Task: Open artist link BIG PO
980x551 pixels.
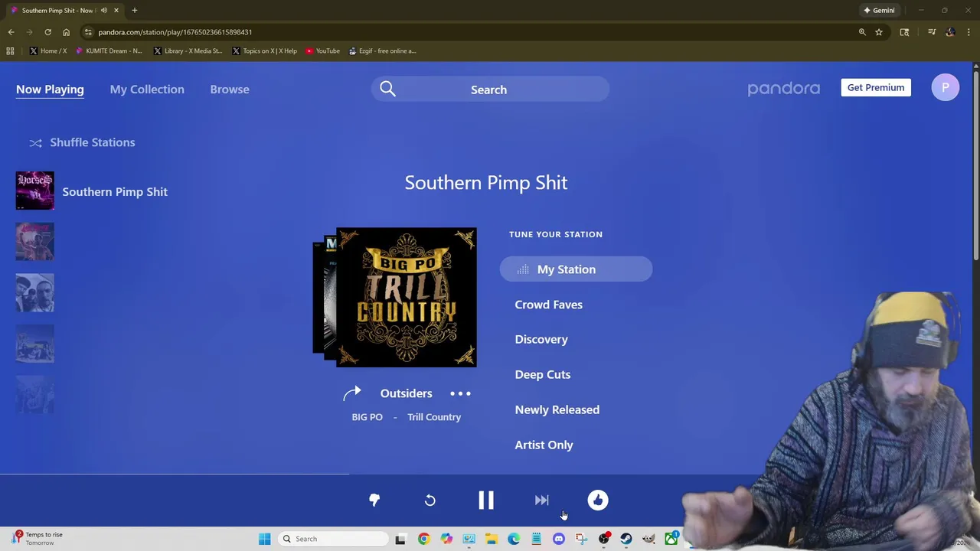Action: click(367, 417)
